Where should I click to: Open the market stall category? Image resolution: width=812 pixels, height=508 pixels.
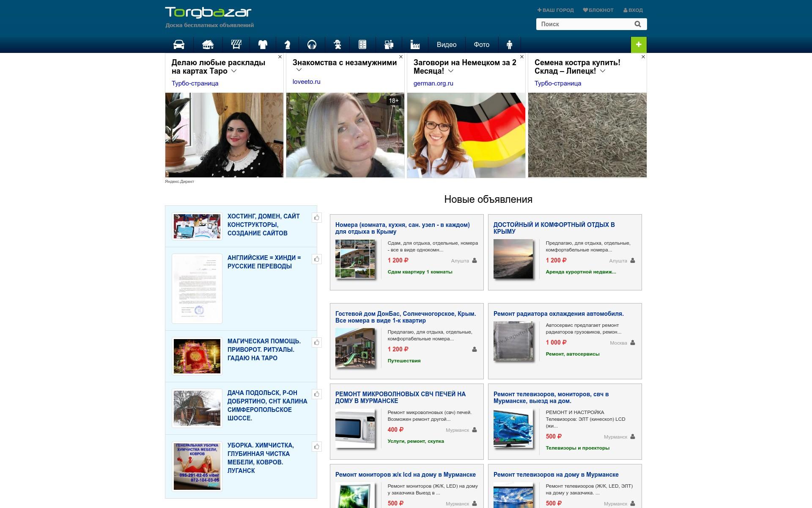tap(236, 44)
